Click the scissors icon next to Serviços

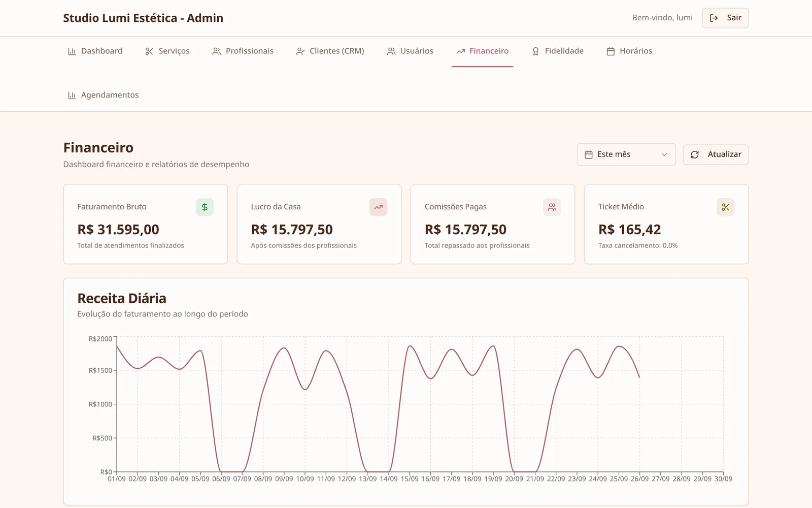click(149, 51)
